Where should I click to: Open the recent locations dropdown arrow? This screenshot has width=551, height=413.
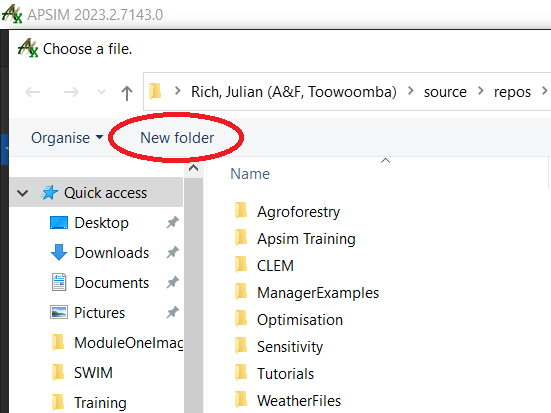point(101,92)
